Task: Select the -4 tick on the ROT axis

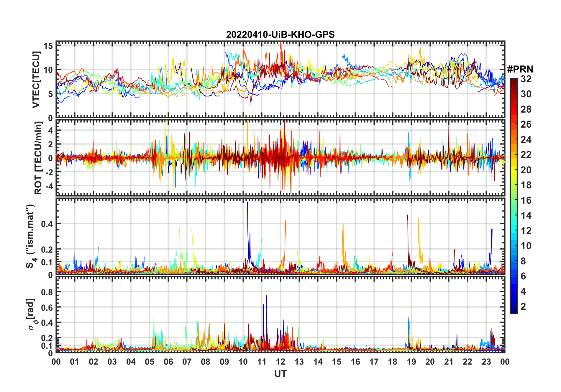Action: coord(49,186)
